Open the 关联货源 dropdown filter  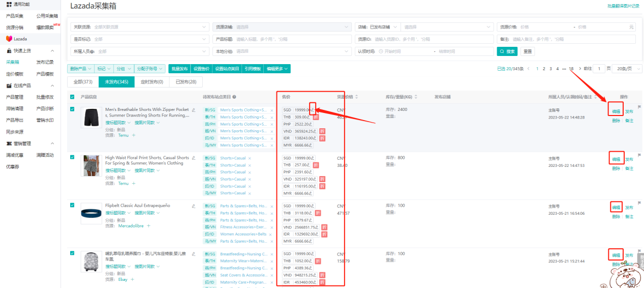pyautogui.click(x=140, y=27)
